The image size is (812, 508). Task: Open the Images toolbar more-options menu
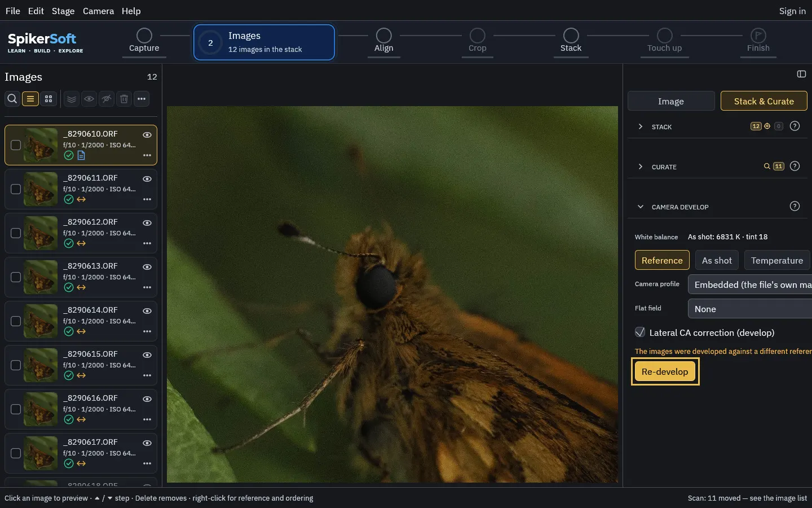[x=142, y=99]
